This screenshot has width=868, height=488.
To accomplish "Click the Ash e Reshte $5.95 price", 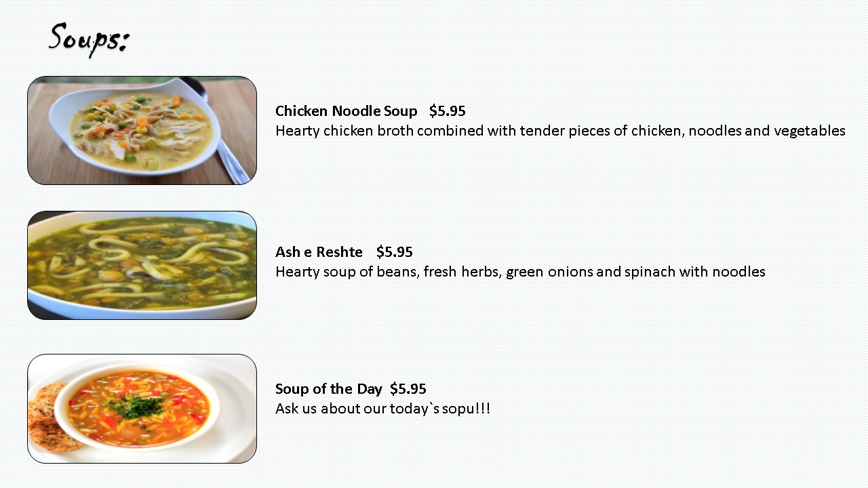I will (x=394, y=252).
